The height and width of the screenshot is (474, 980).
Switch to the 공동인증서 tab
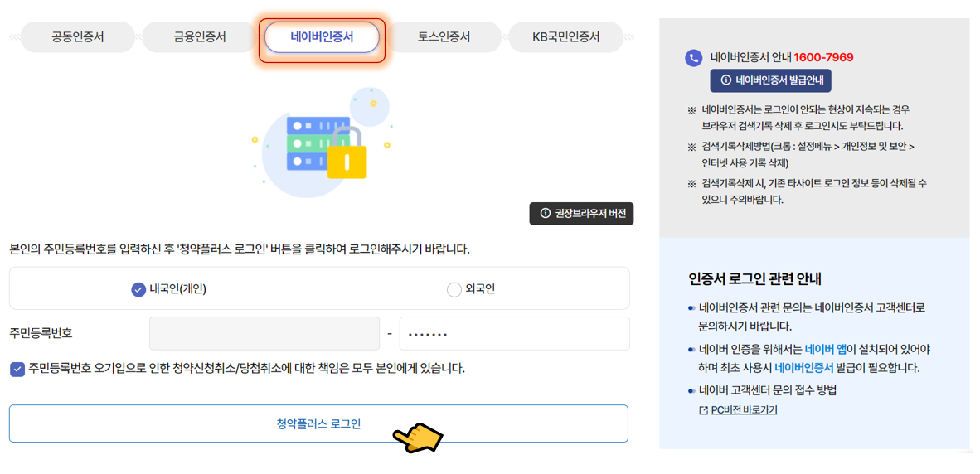[x=77, y=36]
